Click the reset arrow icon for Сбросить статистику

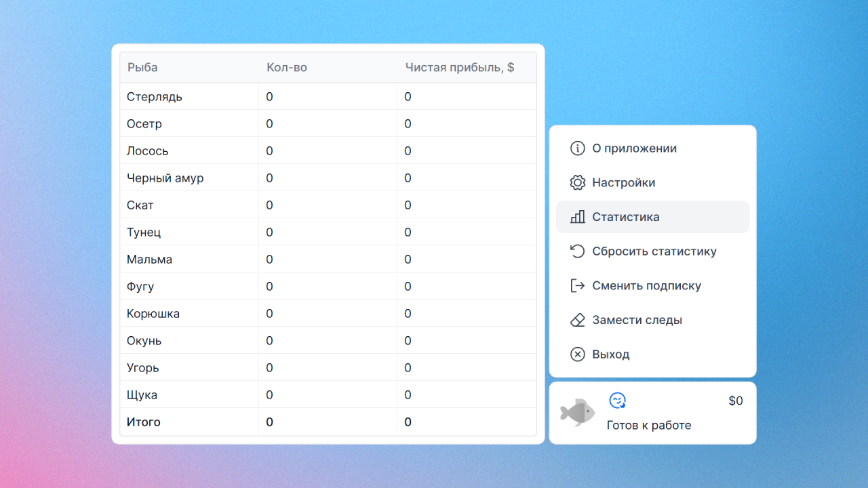click(x=577, y=251)
